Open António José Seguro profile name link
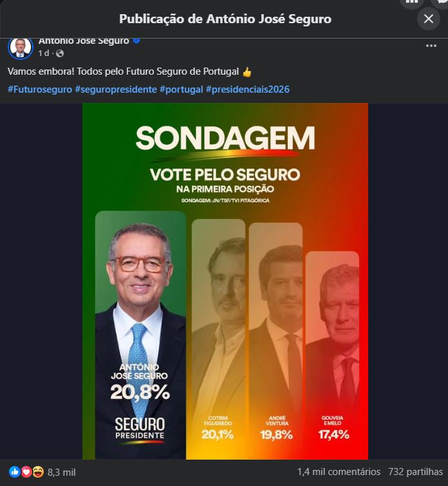Screen dimensions: 448x486 (84, 41)
